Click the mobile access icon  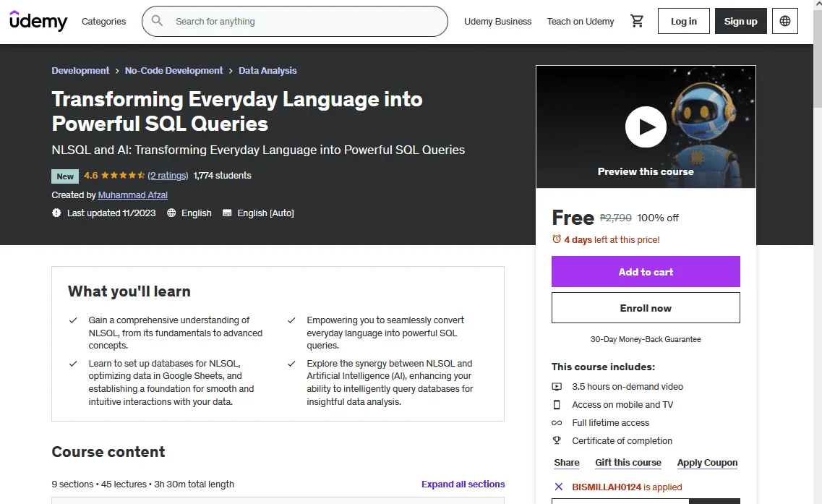557,405
